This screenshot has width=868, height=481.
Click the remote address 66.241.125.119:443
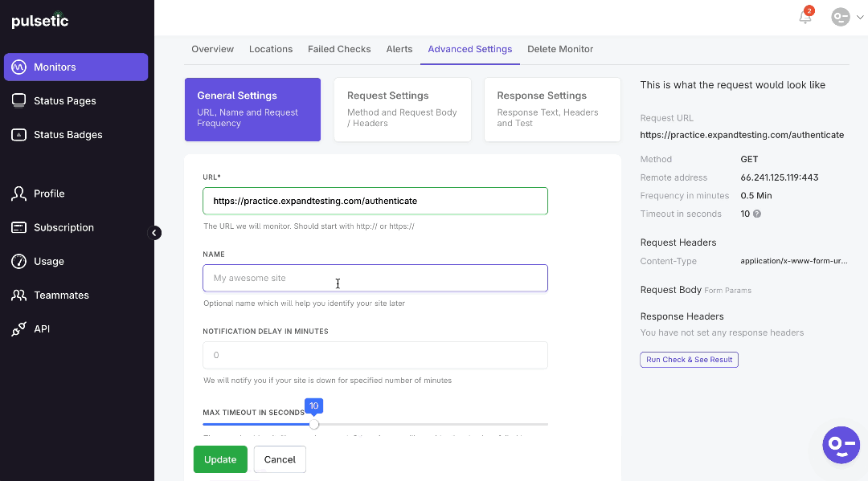coord(780,177)
